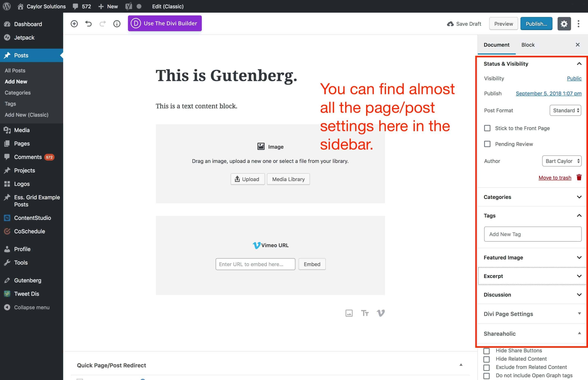The image size is (588, 380).
Task: Enable Hide Share Buttons checkbox
Action: (x=486, y=351)
